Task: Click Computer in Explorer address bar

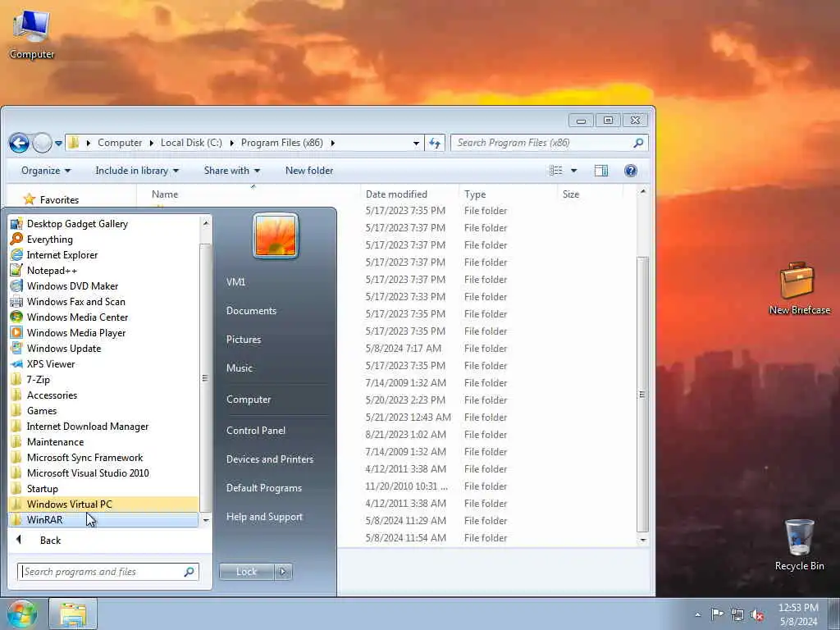Action: coord(120,143)
